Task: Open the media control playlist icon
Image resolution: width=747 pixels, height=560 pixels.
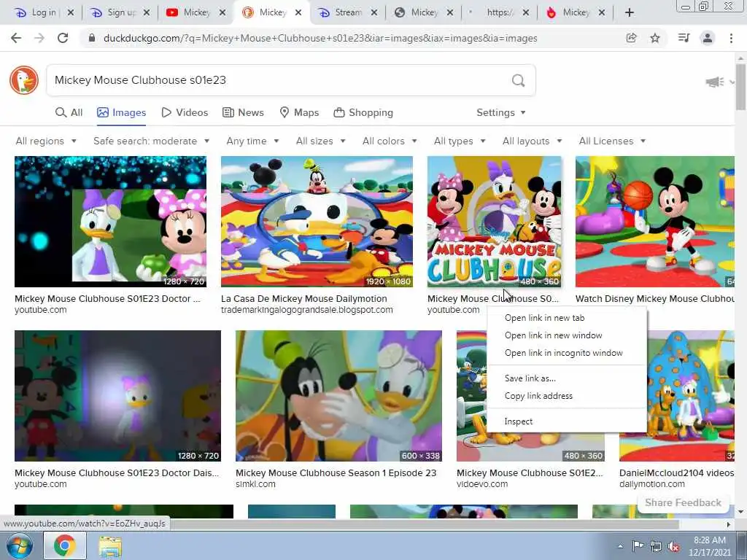Action: (684, 38)
